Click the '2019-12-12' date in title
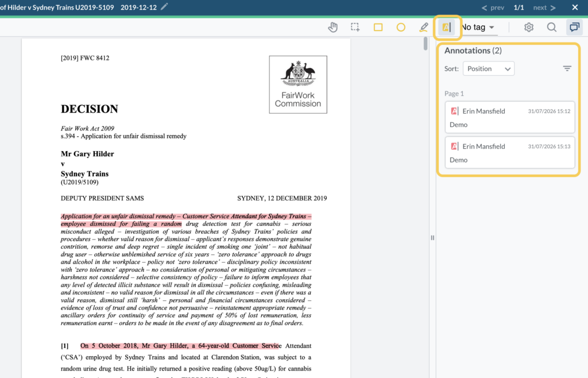 (139, 7)
